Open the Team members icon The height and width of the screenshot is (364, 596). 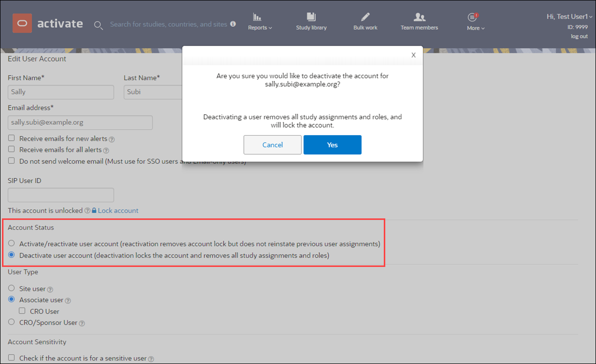[419, 17]
